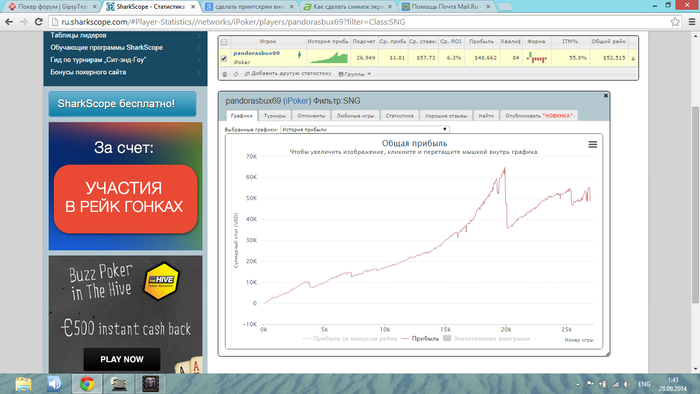This screenshot has width=700, height=394.
Task: Click the ENG language indicator in the tray
Action: coord(644,384)
